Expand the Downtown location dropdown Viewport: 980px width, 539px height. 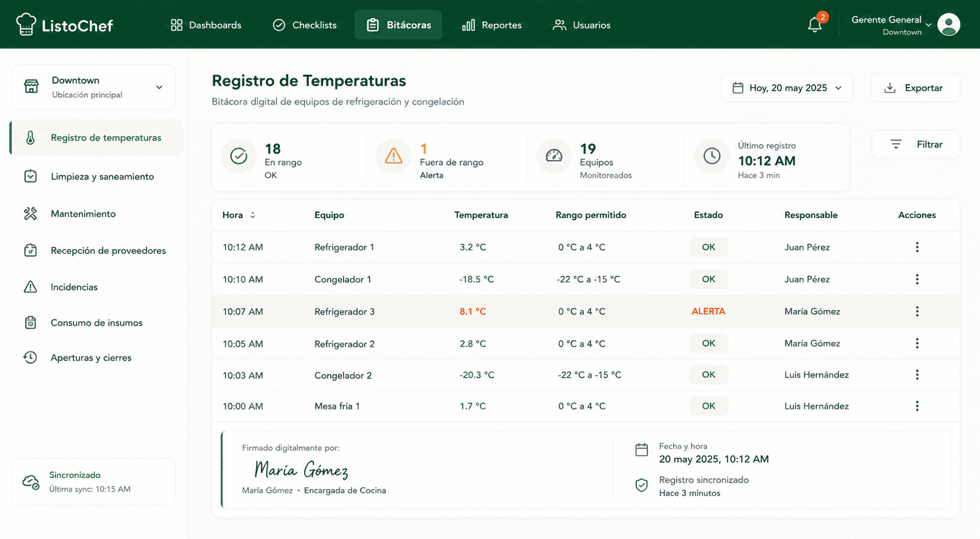pyautogui.click(x=93, y=87)
